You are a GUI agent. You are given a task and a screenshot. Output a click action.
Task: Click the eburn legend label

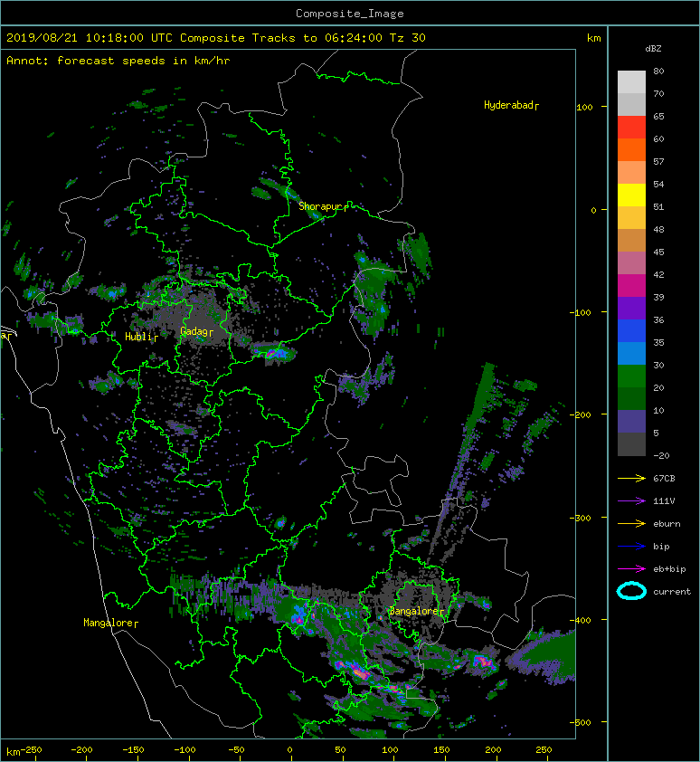(667, 524)
